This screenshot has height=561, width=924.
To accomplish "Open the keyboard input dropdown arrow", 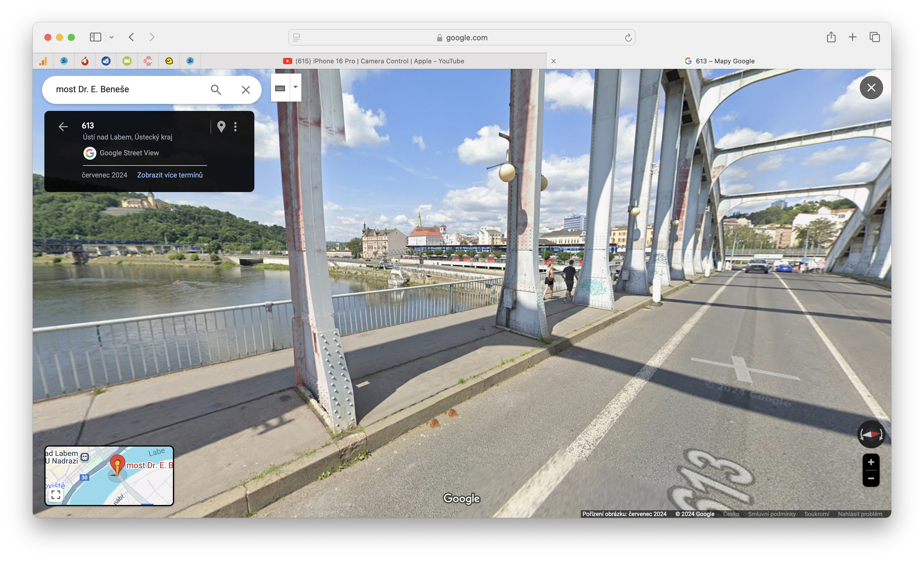I will coord(295,87).
